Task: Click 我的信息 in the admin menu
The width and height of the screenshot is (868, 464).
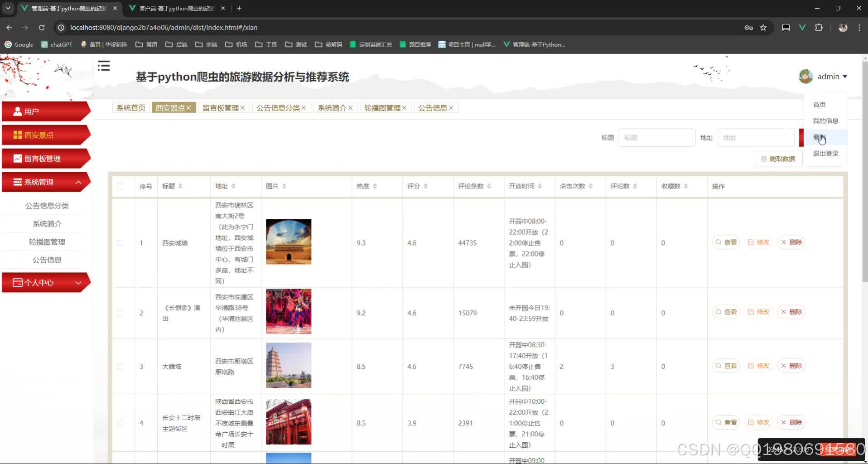Action: tap(825, 121)
